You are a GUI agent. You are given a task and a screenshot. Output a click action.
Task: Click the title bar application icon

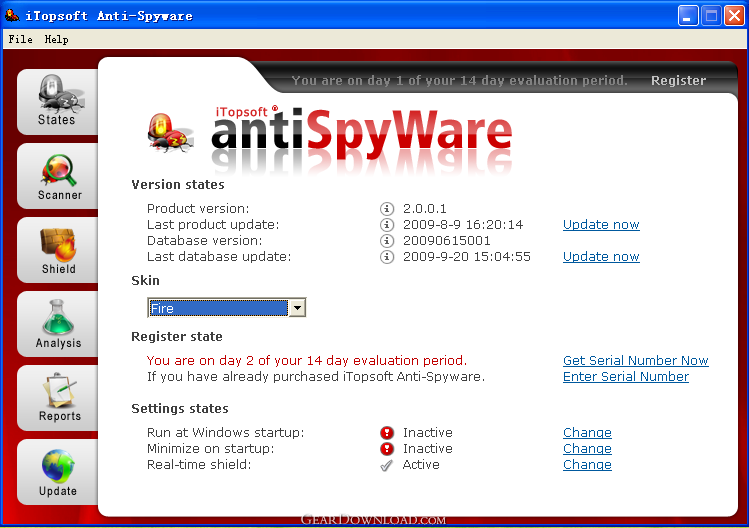pyautogui.click(x=12, y=16)
